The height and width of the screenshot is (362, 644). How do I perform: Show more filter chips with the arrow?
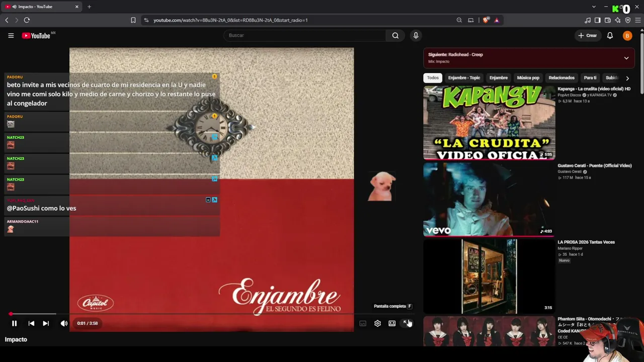(627, 78)
